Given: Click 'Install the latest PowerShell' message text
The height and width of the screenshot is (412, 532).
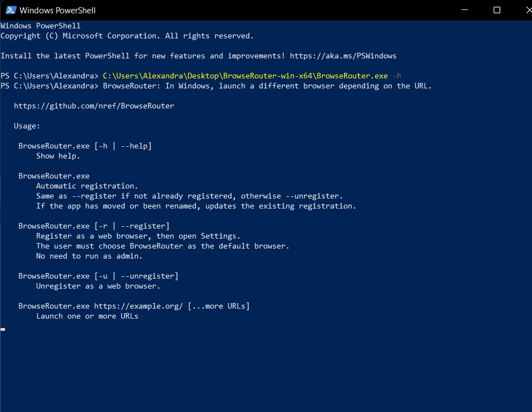Looking at the screenshot, I should (x=143, y=56).
